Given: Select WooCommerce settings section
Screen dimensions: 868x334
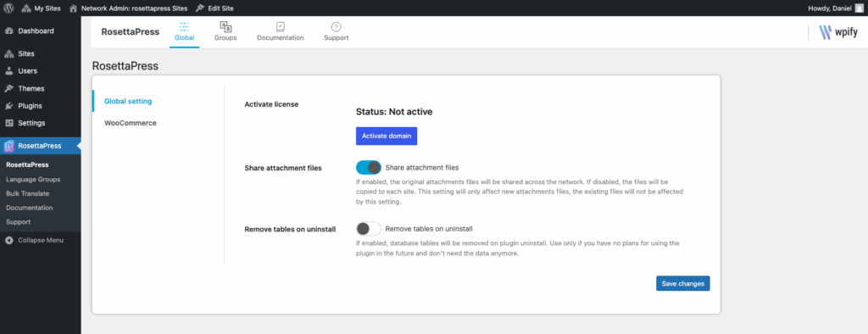Looking at the screenshot, I should 130,123.
